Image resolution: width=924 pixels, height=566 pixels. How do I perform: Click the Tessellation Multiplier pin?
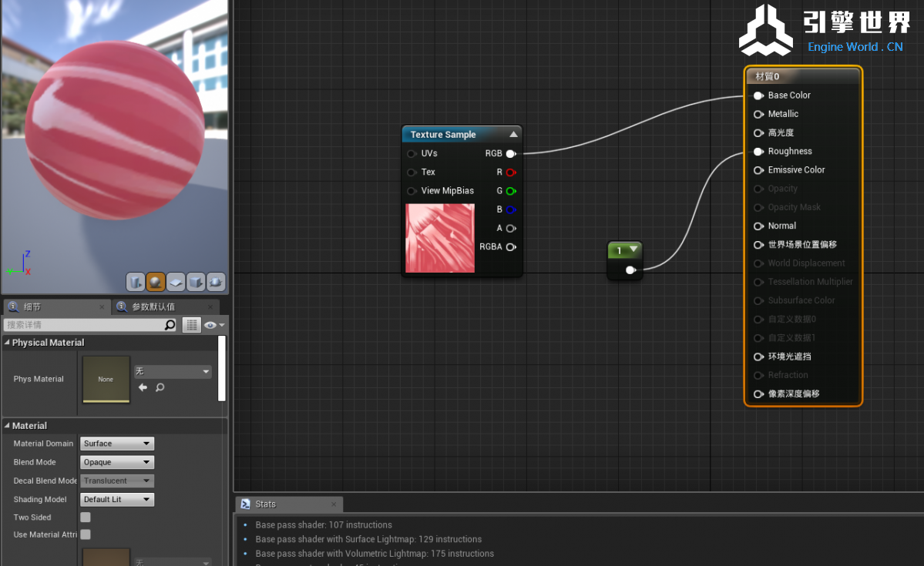tap(758, 282)
